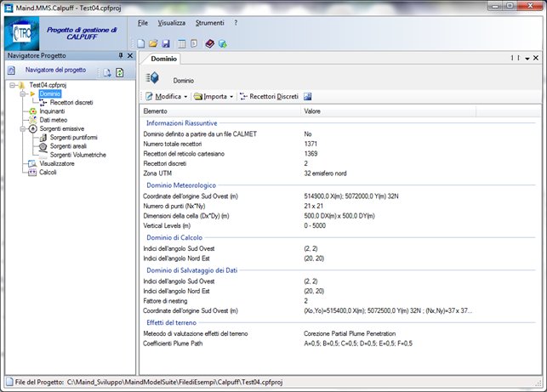Click the Valore column header

point(388,111)
